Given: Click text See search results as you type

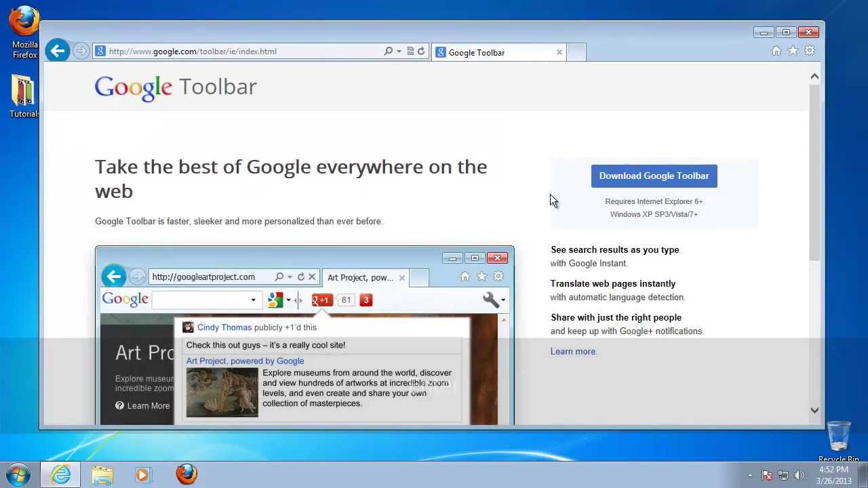Looking at the screenshot, I should (614, 249).
